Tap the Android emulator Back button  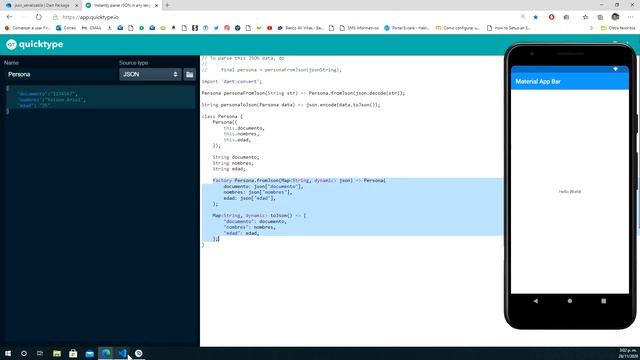536,301
